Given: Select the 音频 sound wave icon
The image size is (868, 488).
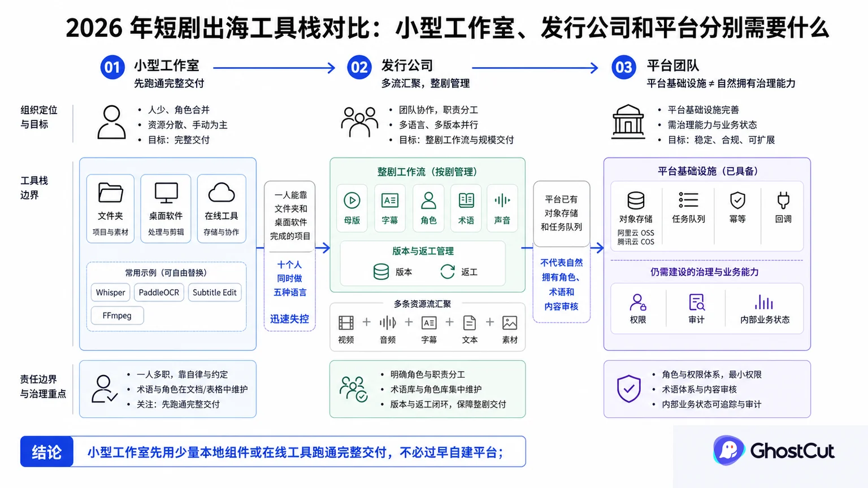Looking at the screenshot, I should 388,323.
